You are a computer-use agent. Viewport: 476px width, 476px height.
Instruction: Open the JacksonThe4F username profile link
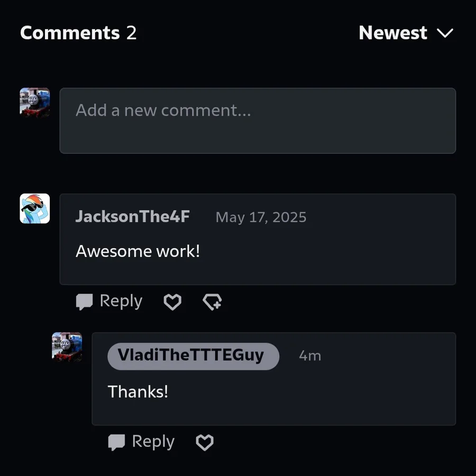pyautogui.click(x=132, y=216)
